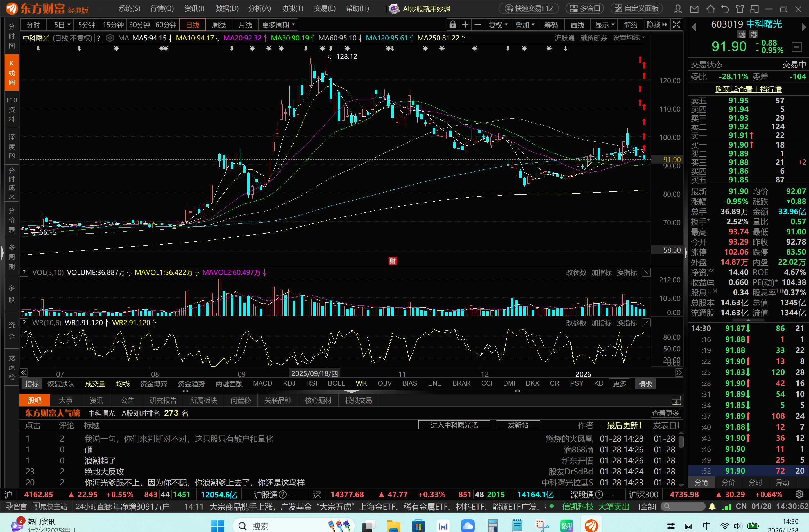
Task: Expand the 复权 dropdown
Action: [498, 25]
